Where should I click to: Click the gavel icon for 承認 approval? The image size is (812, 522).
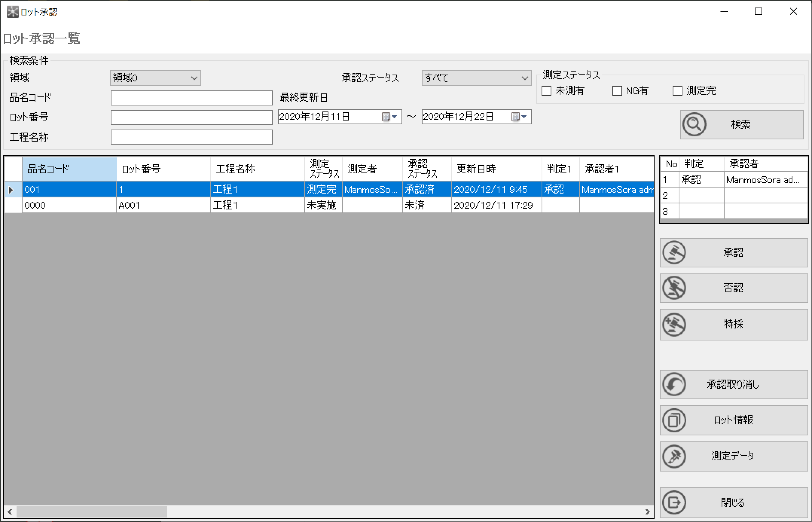[675, 252]
